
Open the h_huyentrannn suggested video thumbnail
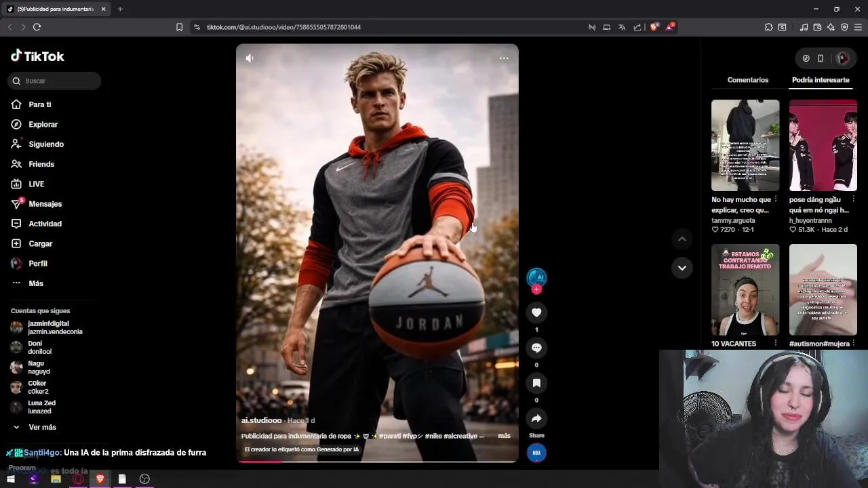823,145
